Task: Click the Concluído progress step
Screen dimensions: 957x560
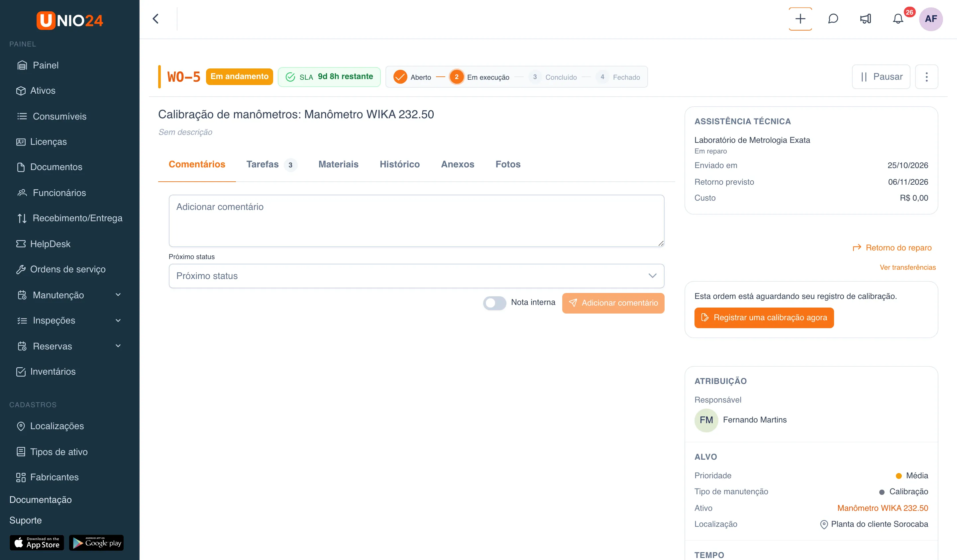Action: click(x=553, y=77)
